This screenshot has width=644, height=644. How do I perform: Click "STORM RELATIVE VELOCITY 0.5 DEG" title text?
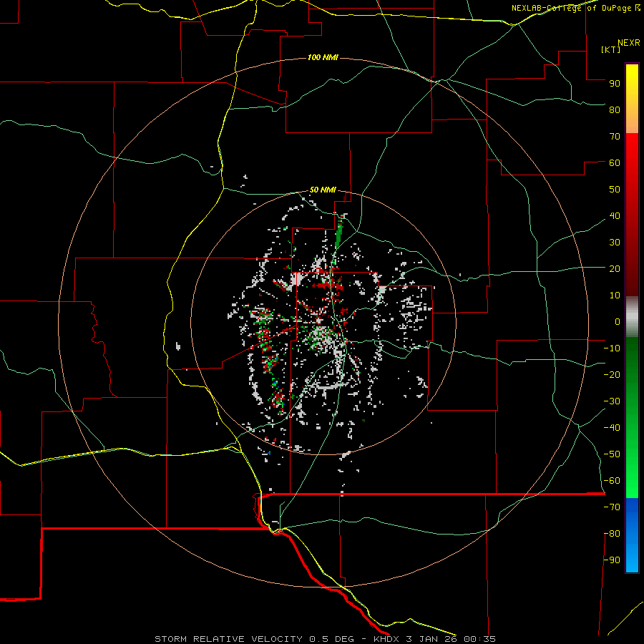[254, 639]
